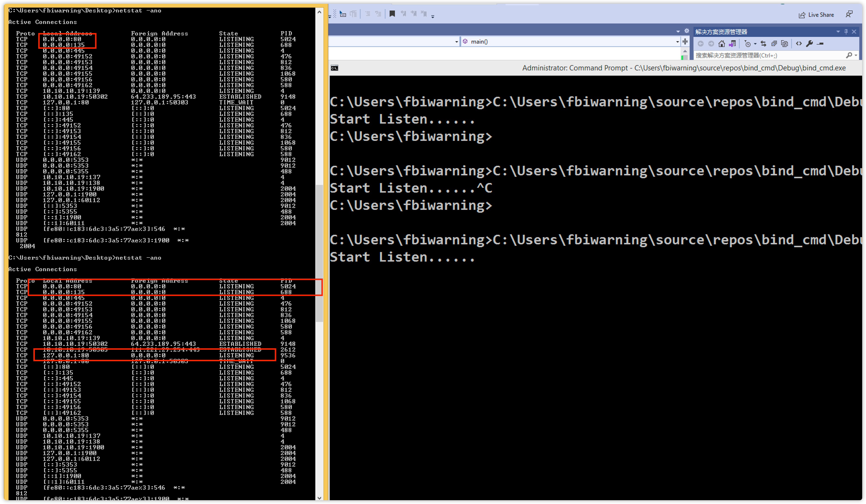Toggle a bookmark with the bookmark icon

pos(392,14)
